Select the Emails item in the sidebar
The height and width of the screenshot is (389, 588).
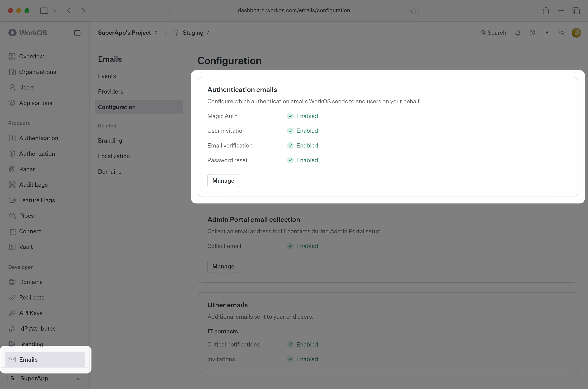[x=45, y=360]
